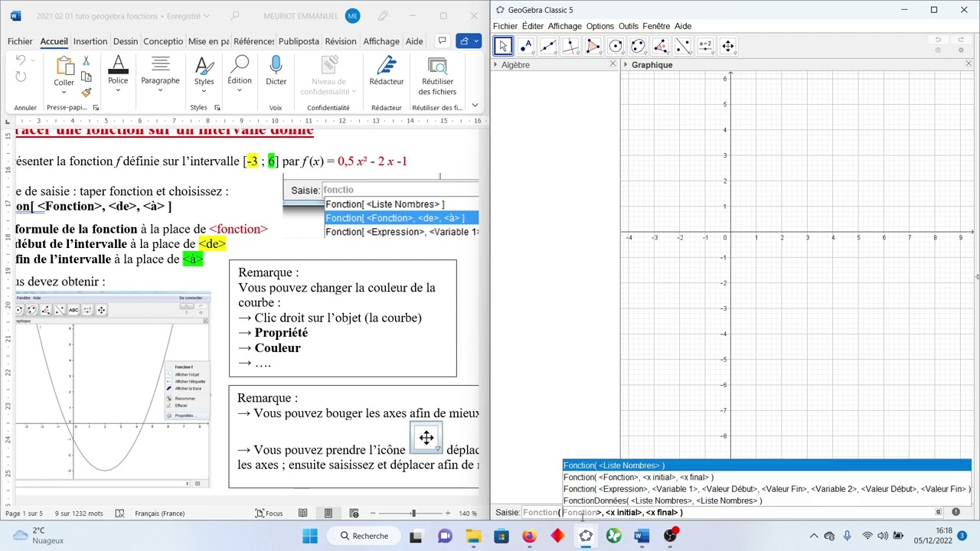The width and height of the screenshot is (980, 551).
Task: Select the Reflect about line tool
Action: pyautogui.click(x=683, y=46)
